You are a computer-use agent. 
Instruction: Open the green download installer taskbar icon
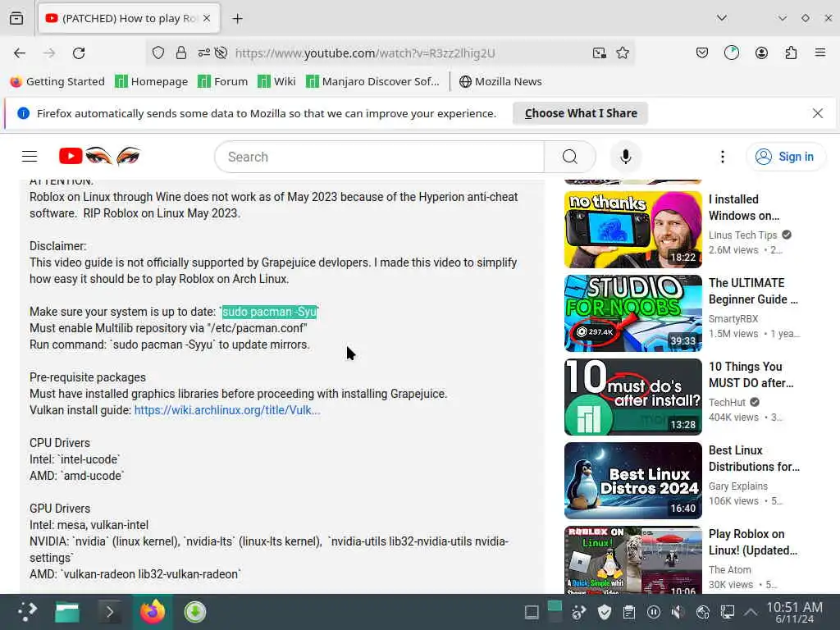[195, 612]
